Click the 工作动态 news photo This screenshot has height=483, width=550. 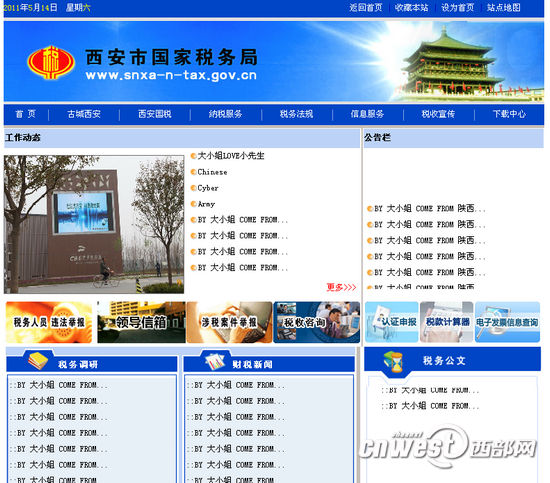(94, 224)
